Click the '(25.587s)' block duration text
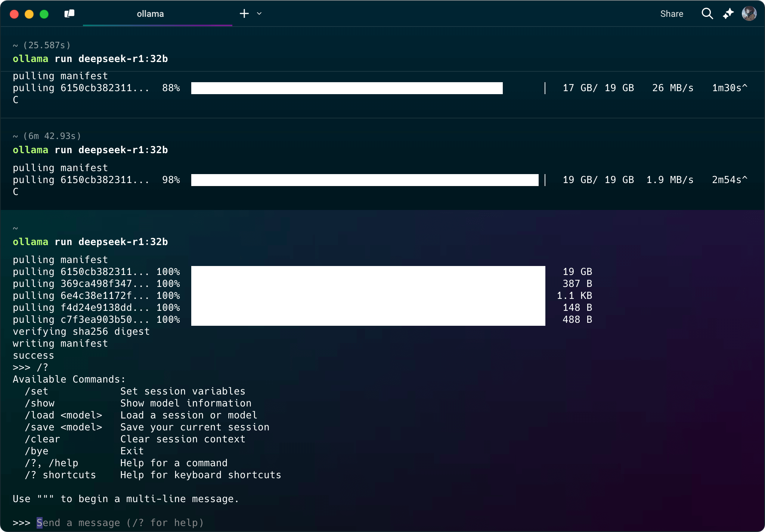Image resolution: width=765 pixels, height=532 pixels. [x=47, y=45]
